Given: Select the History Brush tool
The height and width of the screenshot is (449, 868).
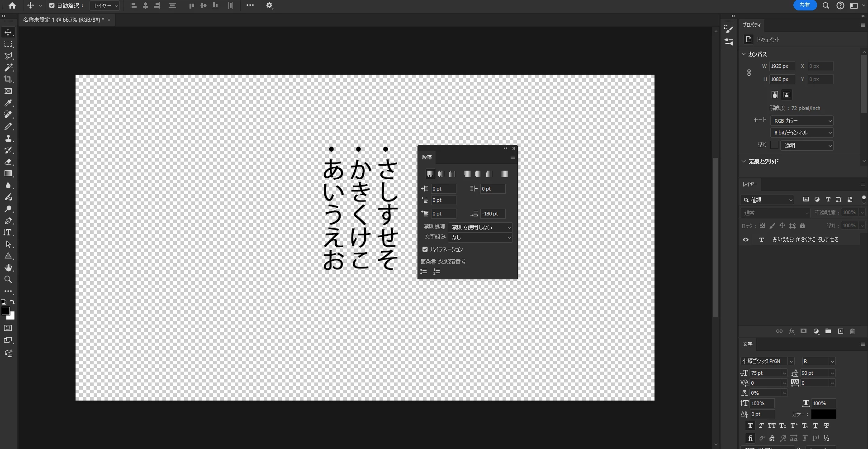Looking at the screenshot, I should (8, 150).
